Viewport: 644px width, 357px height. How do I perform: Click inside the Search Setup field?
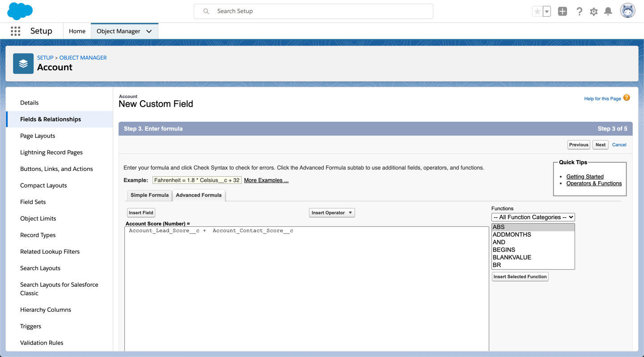313,11
